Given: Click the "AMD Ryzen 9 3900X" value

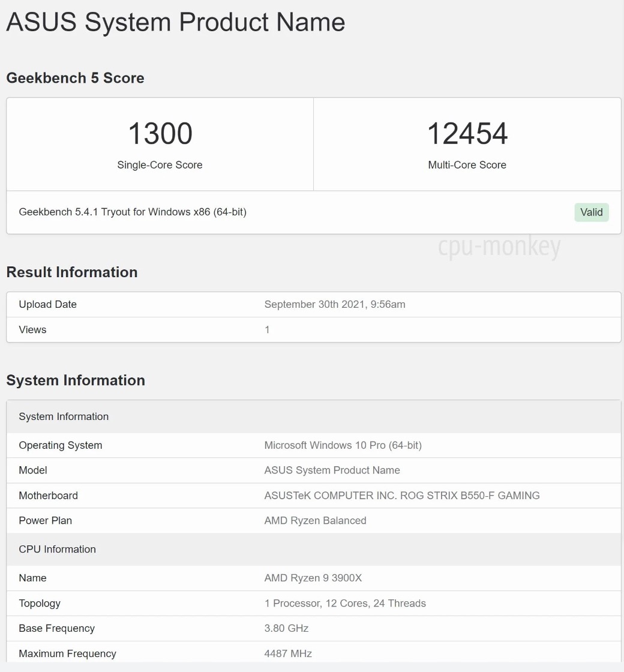Looking at the screenshot, I should (x=313, y=578).
